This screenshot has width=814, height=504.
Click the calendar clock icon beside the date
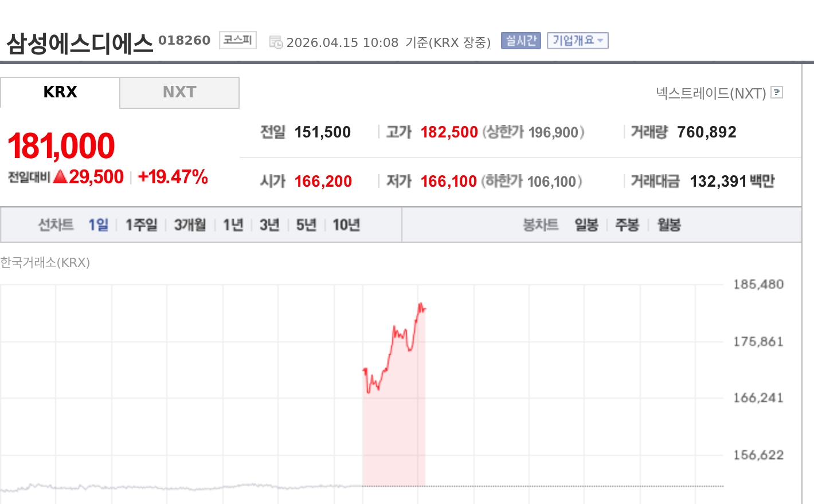tap(276, 42)
